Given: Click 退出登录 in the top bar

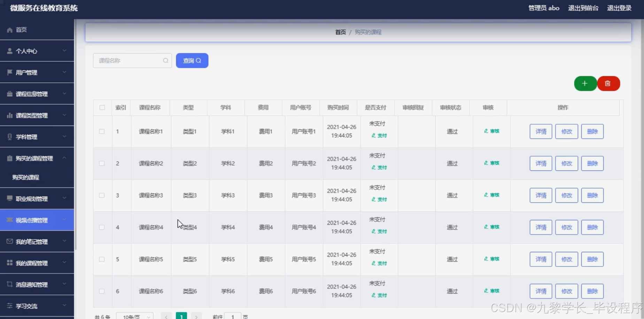Looking at the screenshot, I should click(x=619, y=8).
